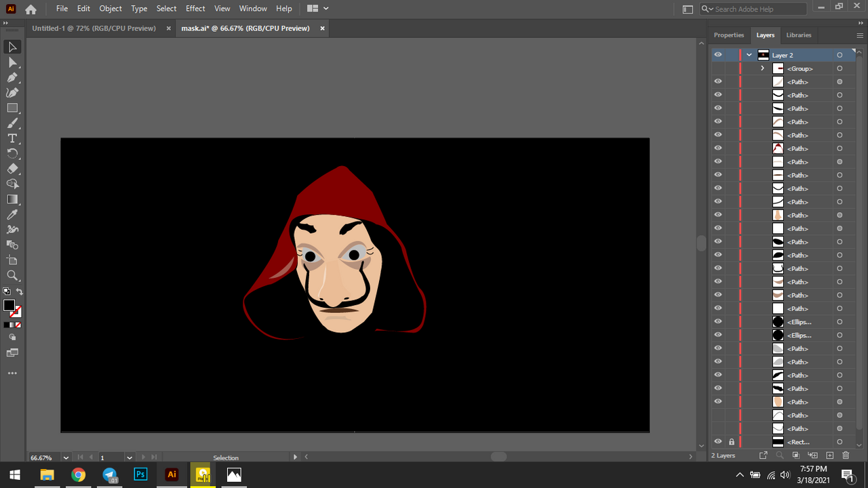Go to the Illustrator Home screen
The width and height of the screenshot is (868, 488).
(31, 9)
